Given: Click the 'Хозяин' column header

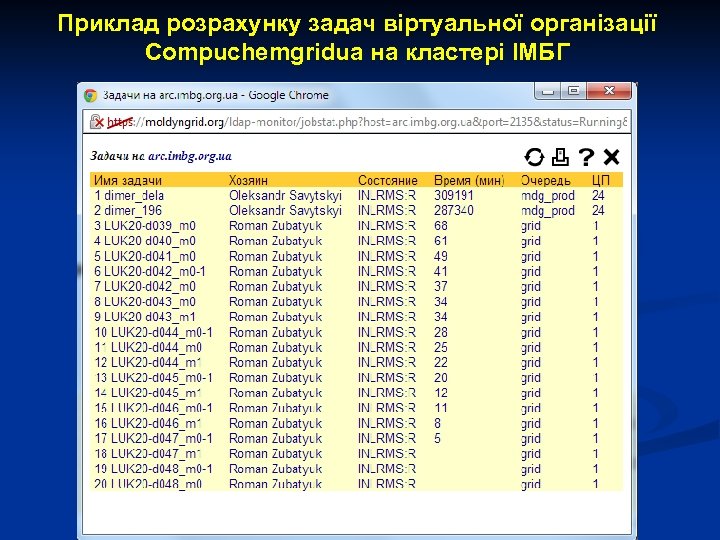Looking at the screenshot, I should [248, 180].
